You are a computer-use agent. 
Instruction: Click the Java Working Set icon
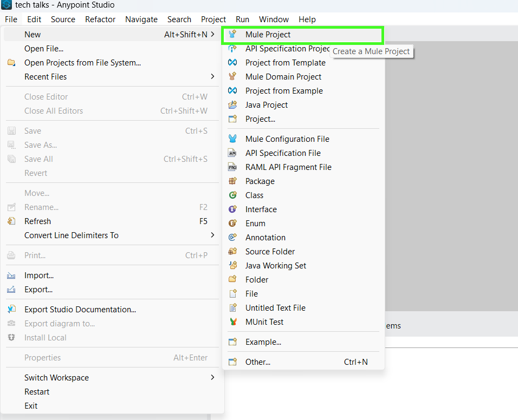[x=232, y=265]
